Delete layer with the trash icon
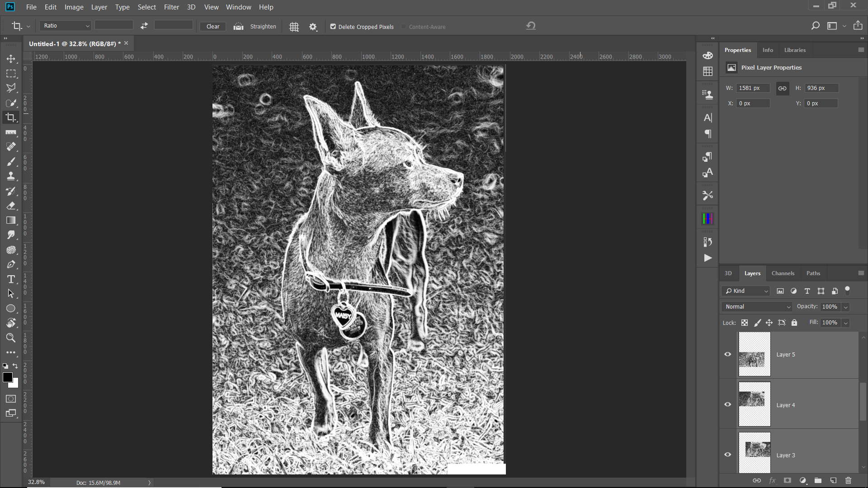The image size is (868, 488). pyautogui.click(x=848, y=480)
